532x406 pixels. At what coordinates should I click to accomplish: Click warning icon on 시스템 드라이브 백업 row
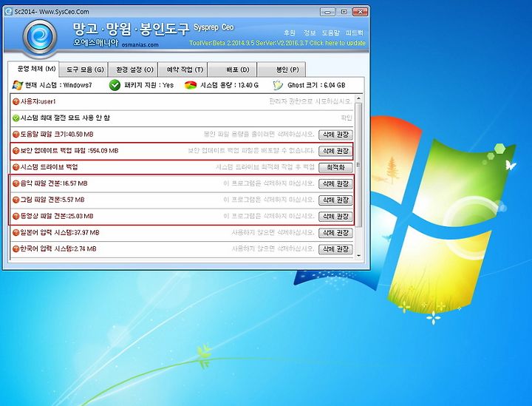pos(16,167)
